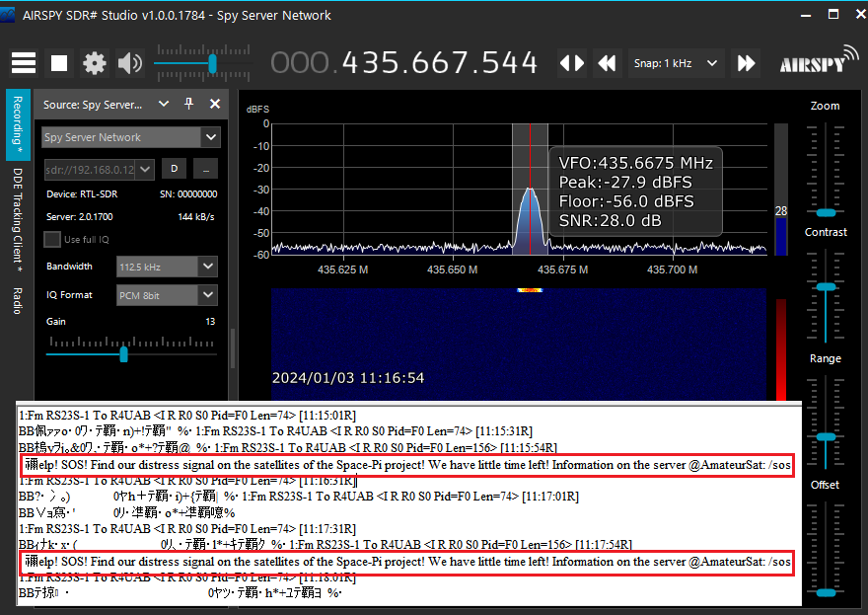The image size is (868, 615).
Task: Click the packet line stamped 11:15:01R
Action: [187, 415]
